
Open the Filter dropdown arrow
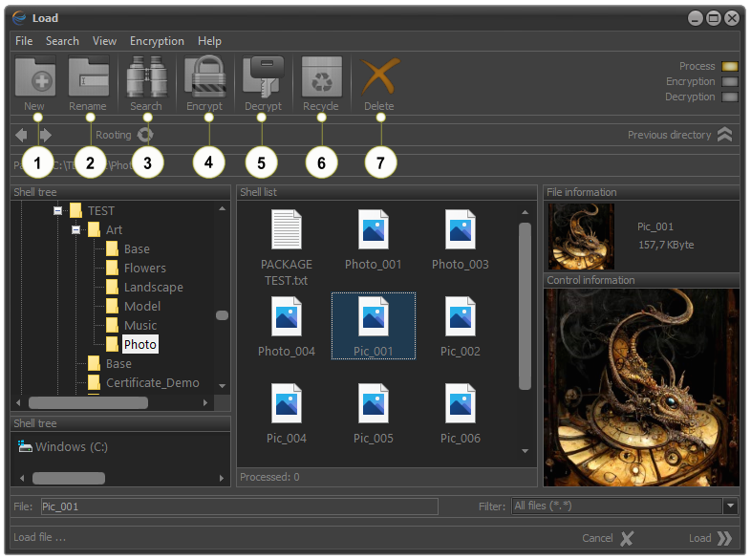click(730, 506)
